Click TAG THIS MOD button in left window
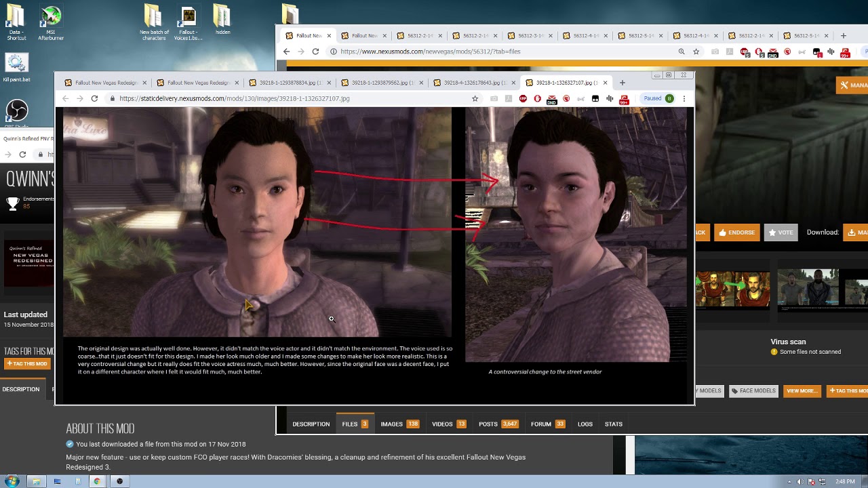Viewport: 868px width, 488px height. point(27,364)
